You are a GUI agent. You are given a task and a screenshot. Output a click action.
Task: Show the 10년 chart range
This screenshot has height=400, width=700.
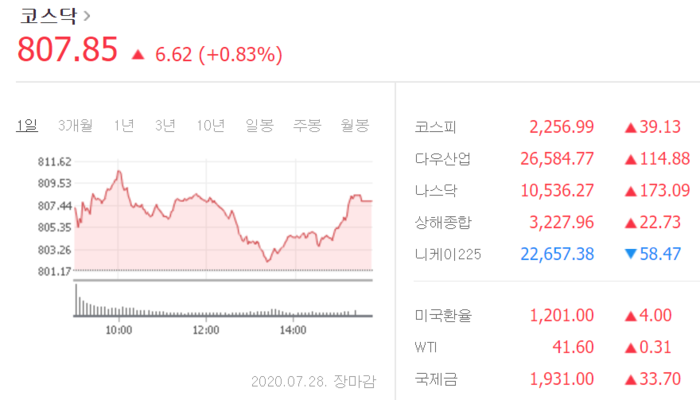point(210,125)
